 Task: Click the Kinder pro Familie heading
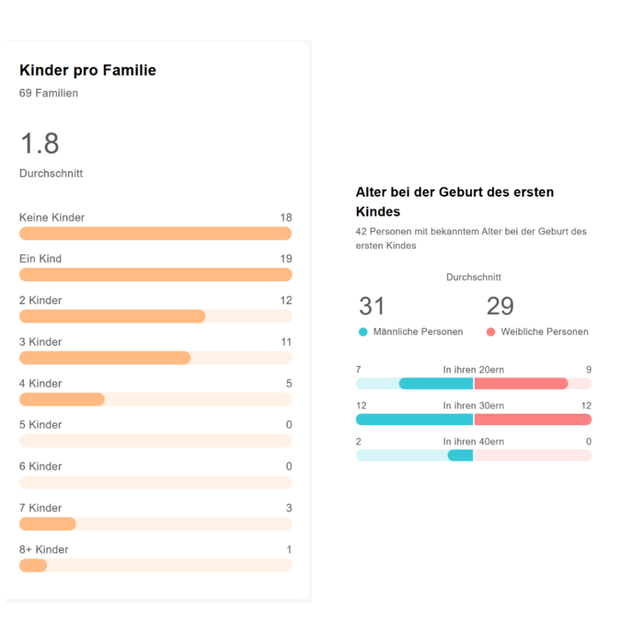pos(87,70)
